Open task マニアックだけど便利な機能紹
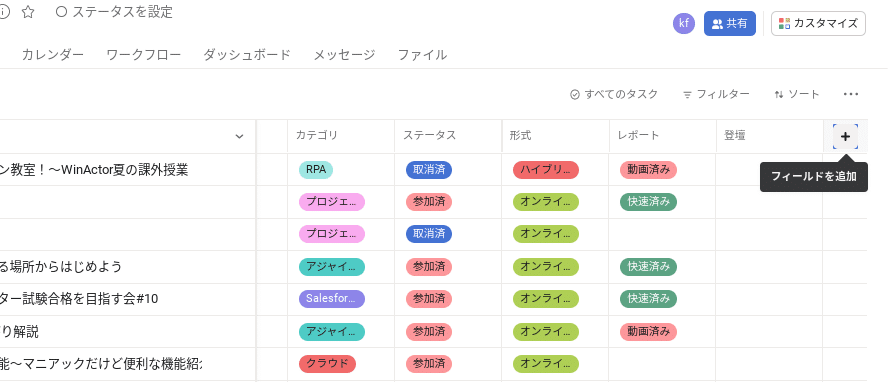Image resolution: width=888 pixels, height=382 pixels. (x=101, y=363)
